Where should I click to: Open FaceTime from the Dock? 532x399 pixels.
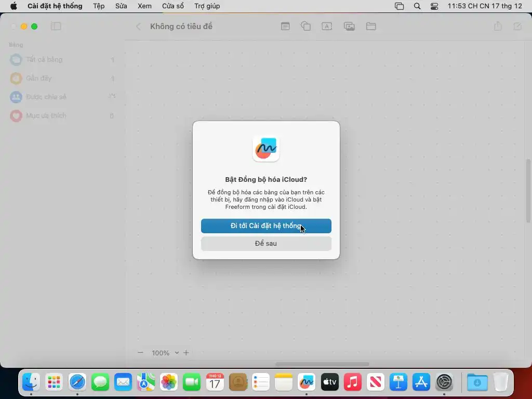click(192, 382)
